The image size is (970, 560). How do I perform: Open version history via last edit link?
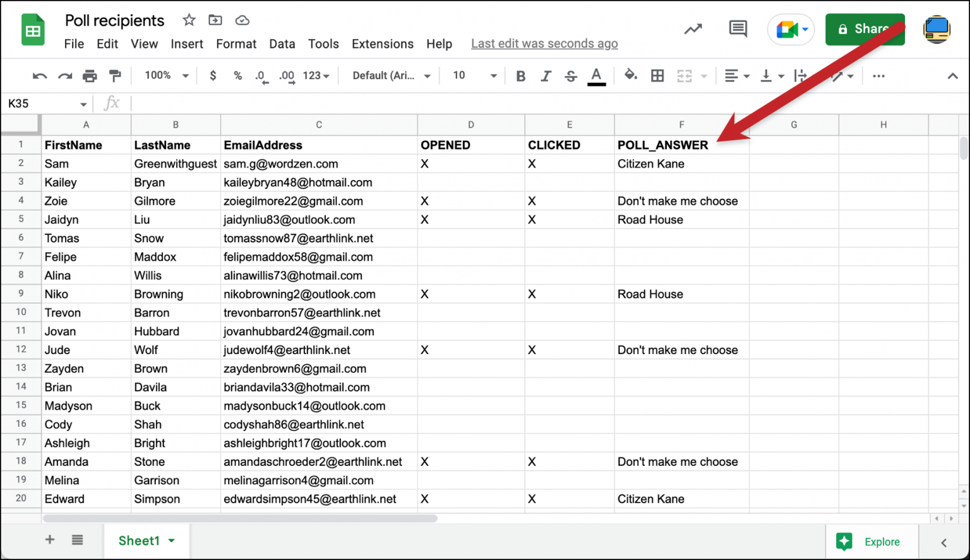coord(544,43)
